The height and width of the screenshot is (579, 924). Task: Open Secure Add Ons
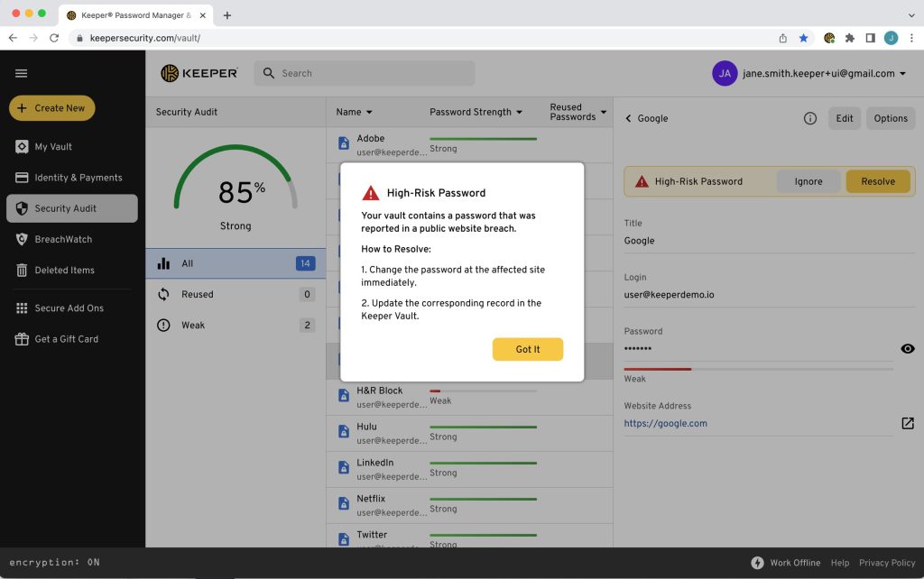point(72,308)
